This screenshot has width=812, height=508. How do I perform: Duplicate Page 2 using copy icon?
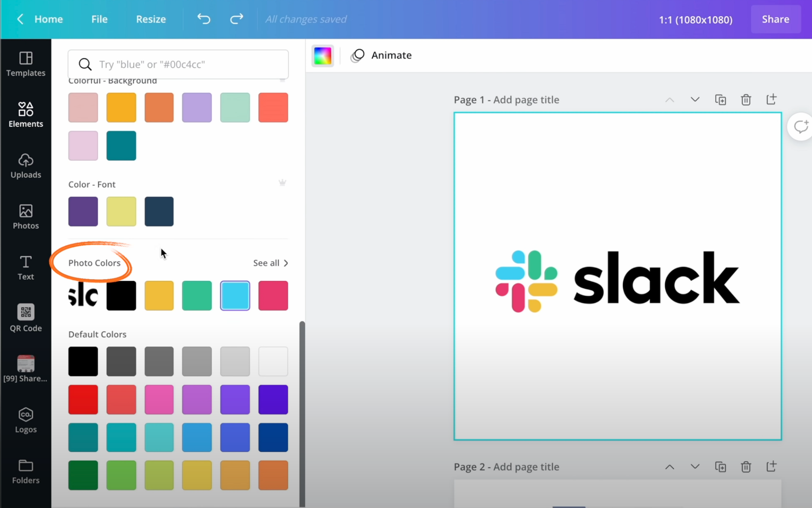coord(720,467)
